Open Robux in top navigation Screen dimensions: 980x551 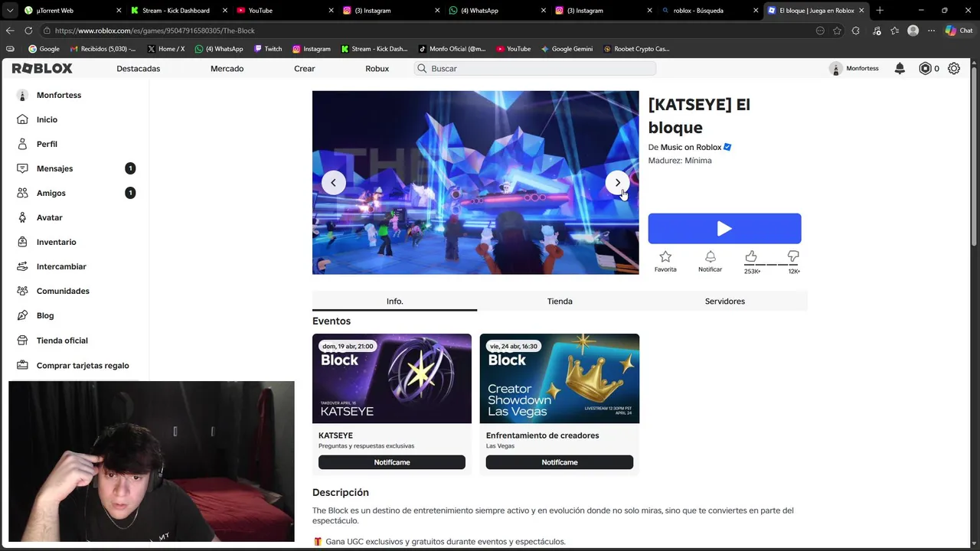(377, 68)
